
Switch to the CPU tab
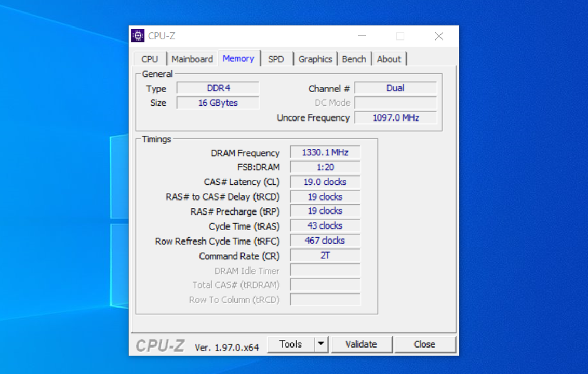[x=150, y=59]
